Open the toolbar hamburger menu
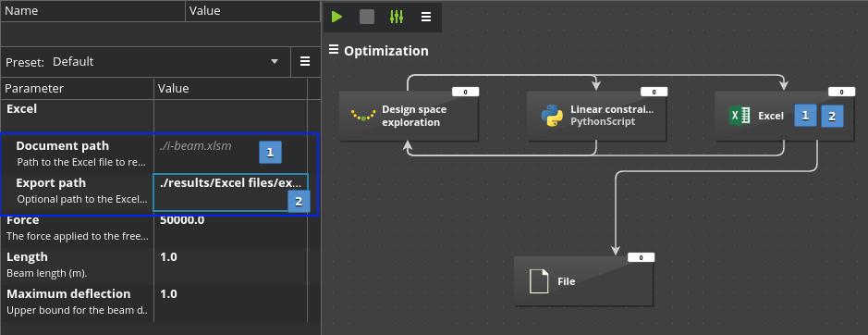868x335 pixels. tap(426, 17)
